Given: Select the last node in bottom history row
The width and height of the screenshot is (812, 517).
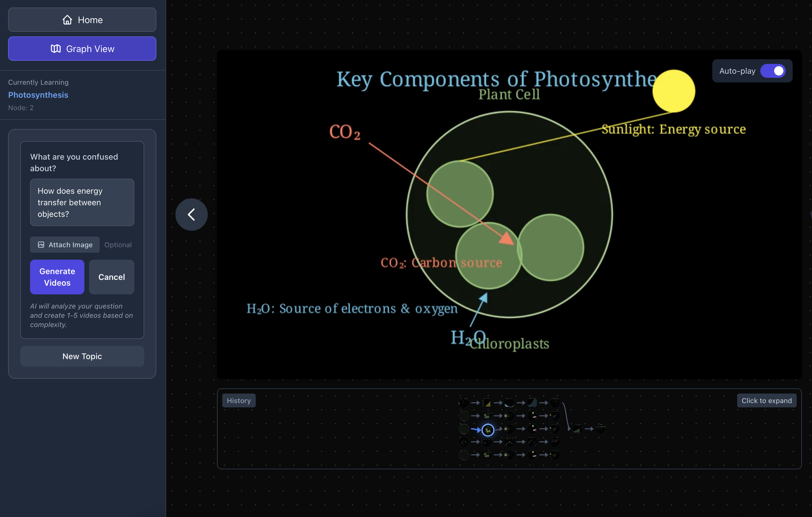Looking at the screenshot, I should click(x=555, y=455).
